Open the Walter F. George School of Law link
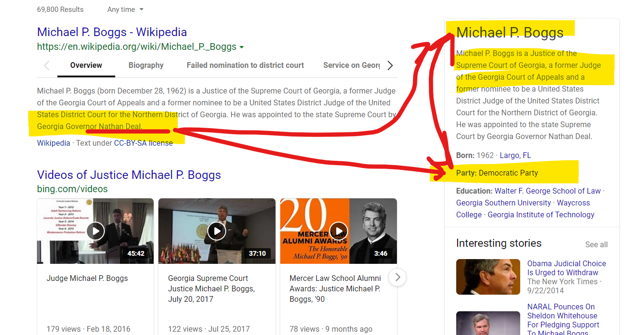 [548, 191]
